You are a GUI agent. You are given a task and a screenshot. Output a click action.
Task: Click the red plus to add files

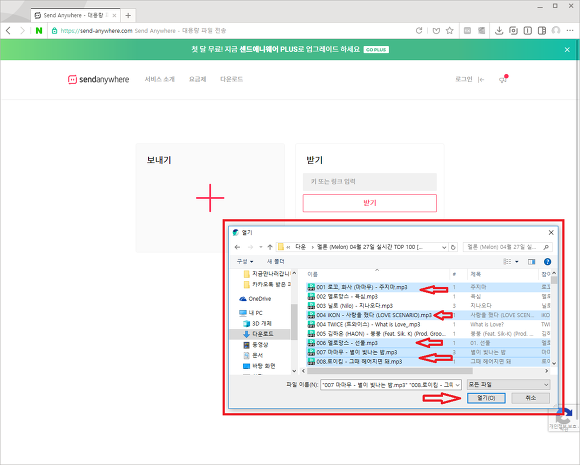pos(210,198)
